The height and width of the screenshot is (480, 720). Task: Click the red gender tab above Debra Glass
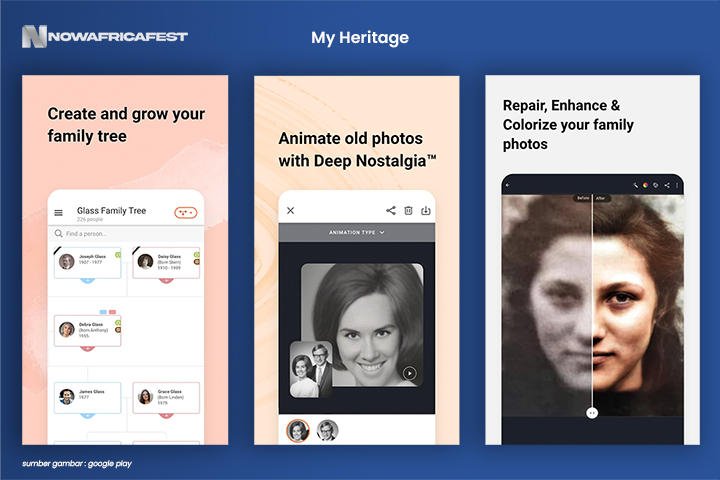[112, 312]
